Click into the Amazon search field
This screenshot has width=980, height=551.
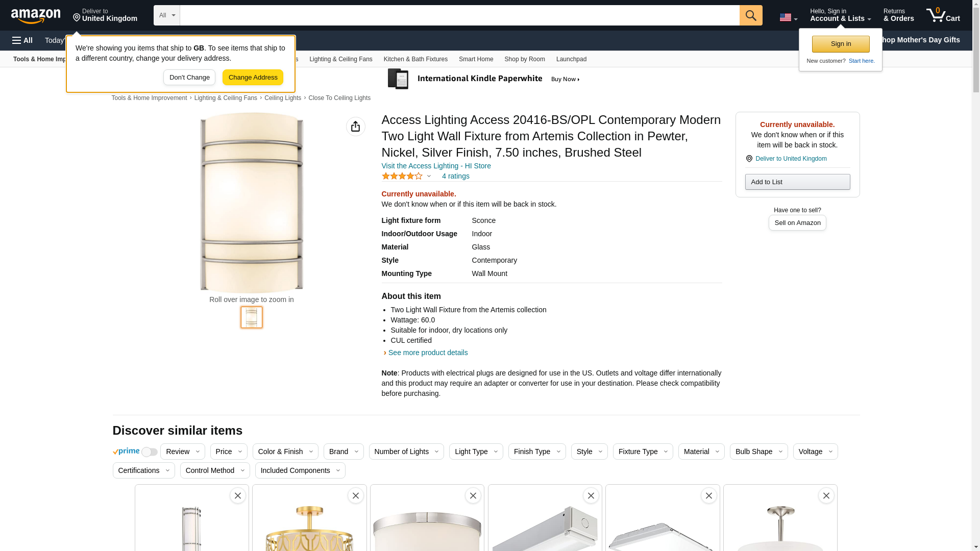[459, 15]
